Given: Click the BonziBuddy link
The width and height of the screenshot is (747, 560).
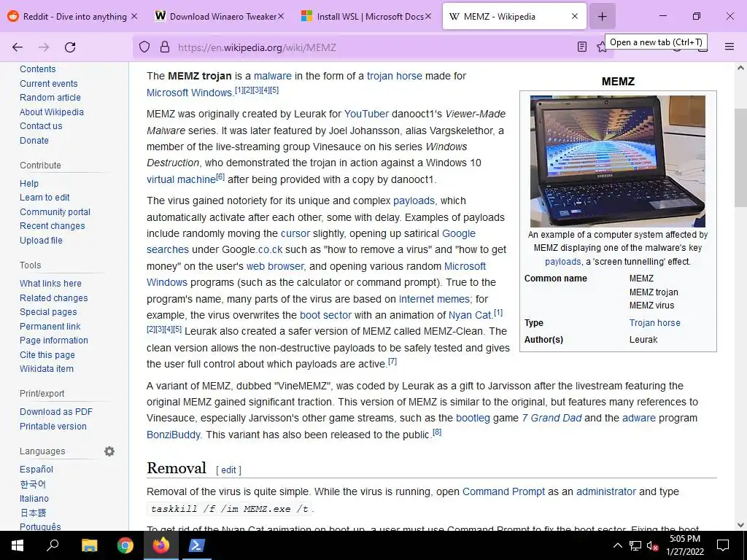Looking at the screenshot, I should tap(174, 435).
